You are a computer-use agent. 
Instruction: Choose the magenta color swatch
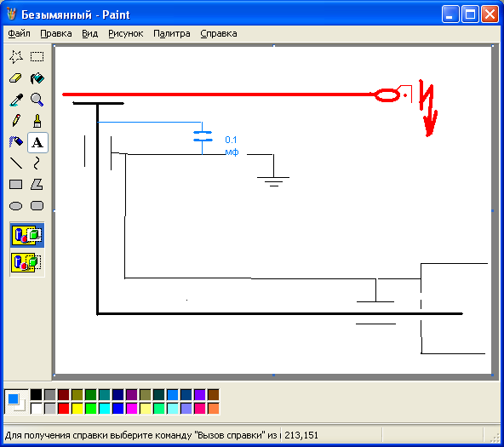pyautogui.click(x=131, y=409)
